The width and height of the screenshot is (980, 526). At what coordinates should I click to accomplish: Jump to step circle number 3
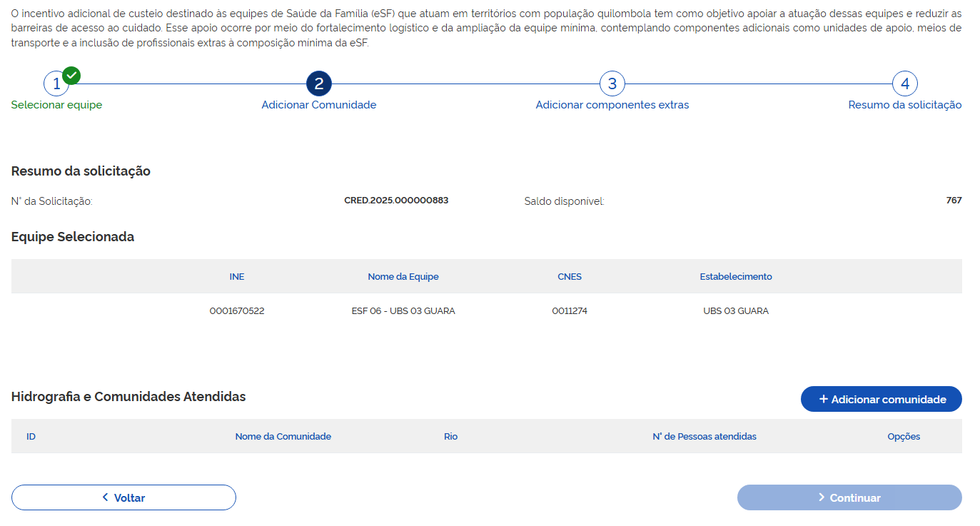coord(612,84)
